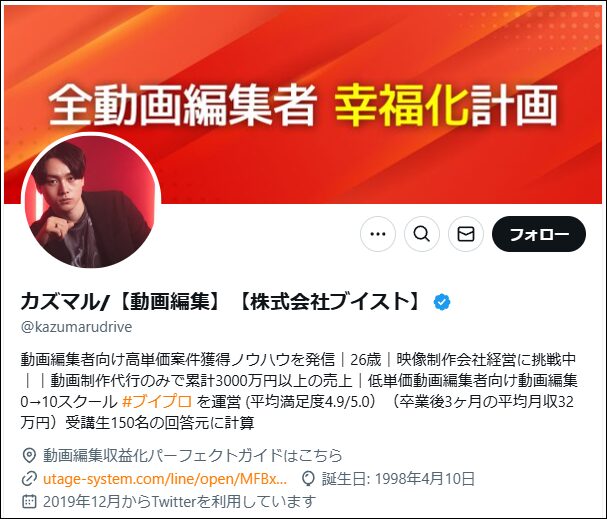Click the birthday text 1998年4月10日

[x=425, y=479]
